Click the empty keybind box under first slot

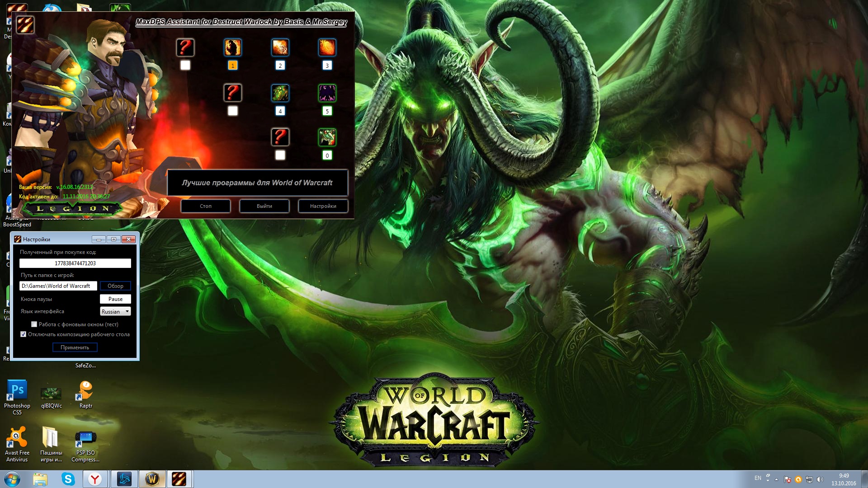185,66
